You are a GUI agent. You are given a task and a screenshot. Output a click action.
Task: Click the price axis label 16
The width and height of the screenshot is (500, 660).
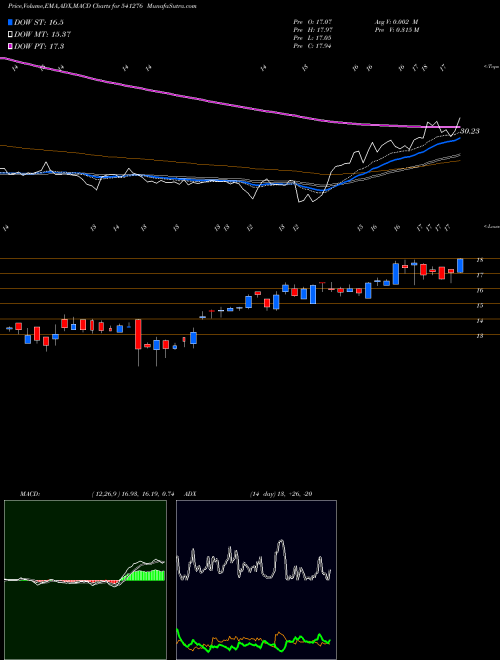pyautogui.click(x=479, y=290)
